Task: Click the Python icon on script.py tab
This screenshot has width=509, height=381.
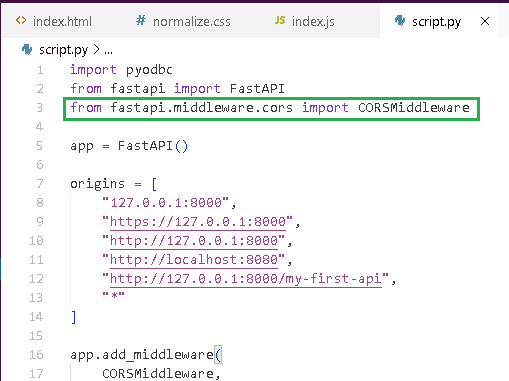Action: point(400,21)
